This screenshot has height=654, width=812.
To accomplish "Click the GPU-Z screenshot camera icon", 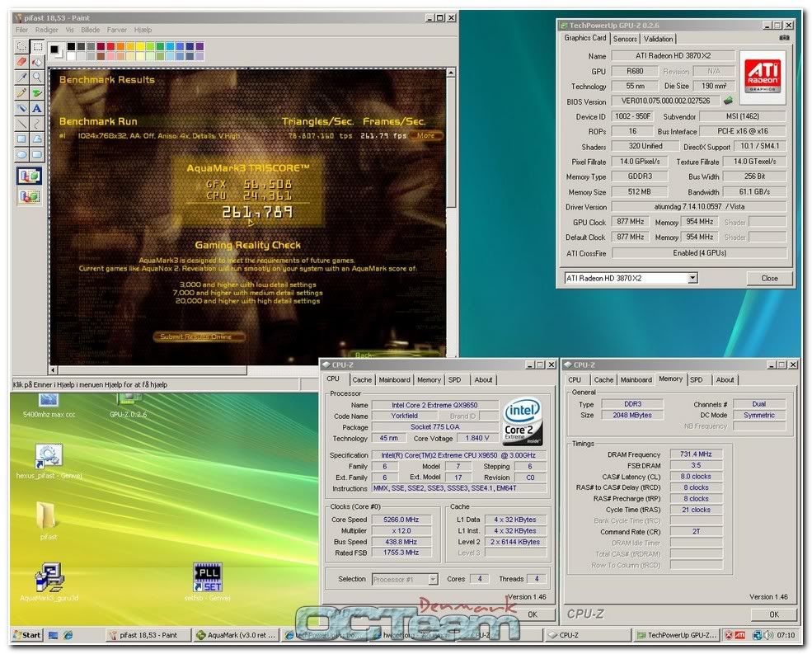I will click(x=785, y=38).
